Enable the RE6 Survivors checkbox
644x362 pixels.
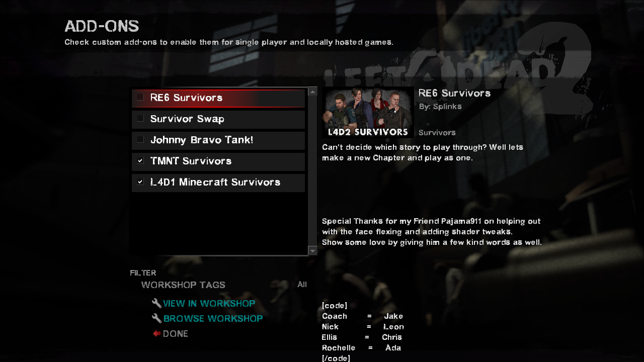pos(140,97)
